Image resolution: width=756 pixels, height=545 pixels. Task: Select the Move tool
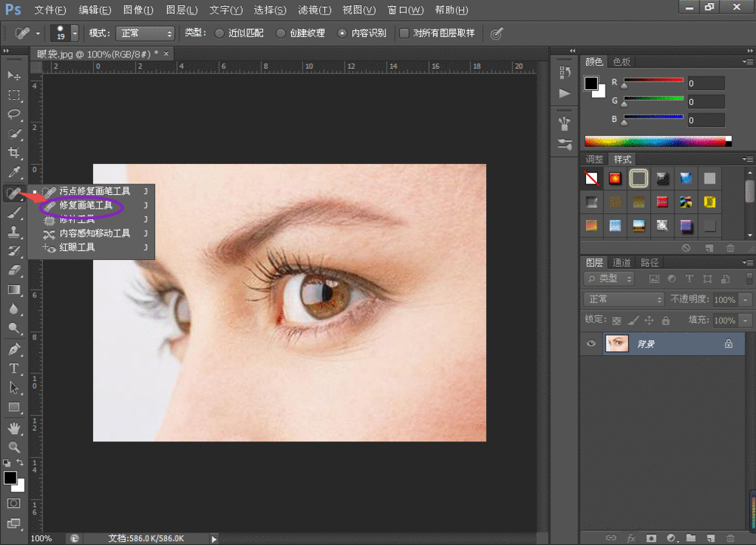tap(14, 76)
